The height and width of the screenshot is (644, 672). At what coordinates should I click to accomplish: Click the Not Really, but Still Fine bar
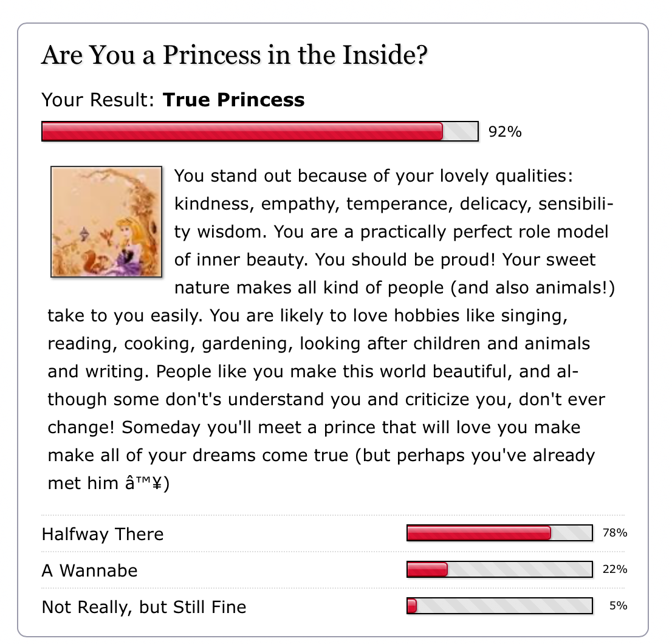tap(499, 606)
